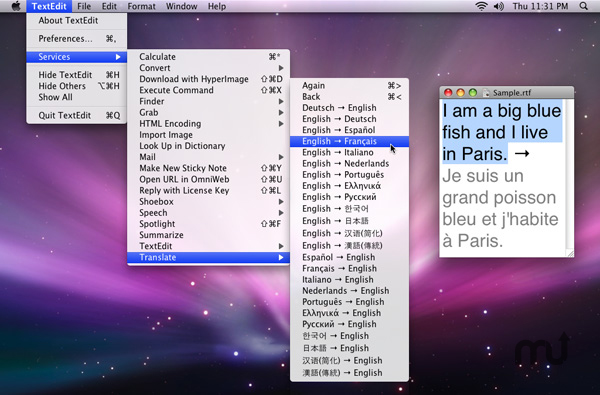Screen dimensions: 600x395
Task: Open the Help menu
Action: click(x=217, y=6)
